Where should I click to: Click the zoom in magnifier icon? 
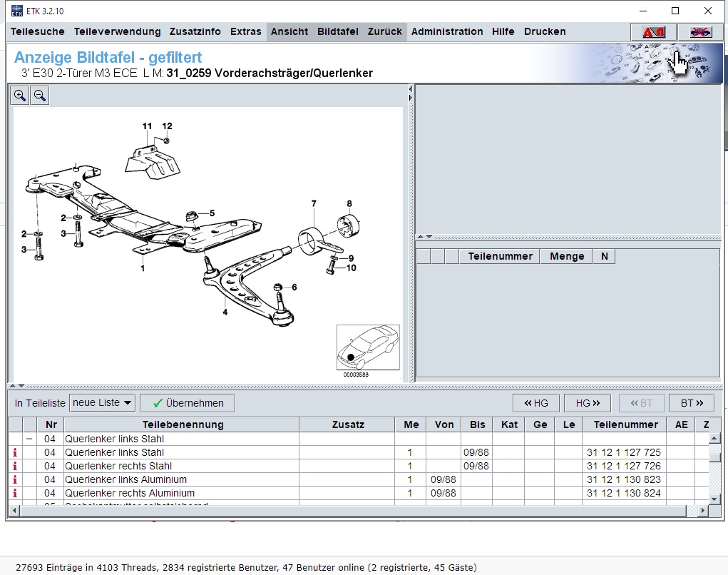[20, 96]
